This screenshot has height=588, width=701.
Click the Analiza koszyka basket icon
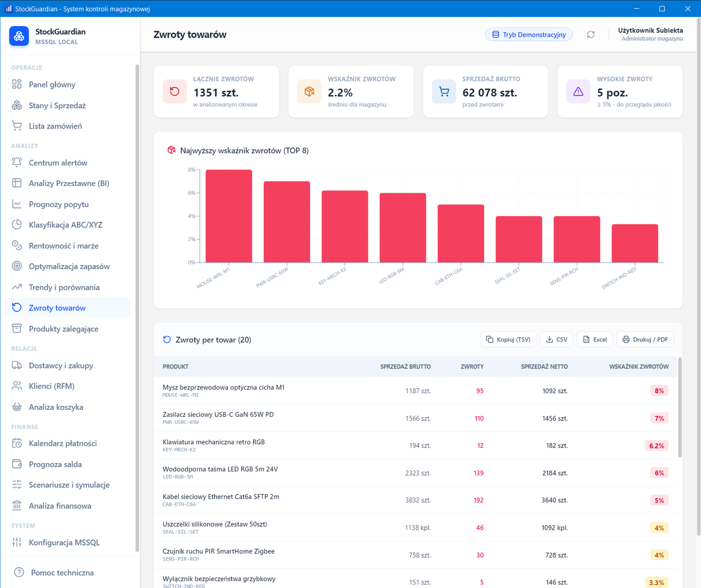(17, 407)
